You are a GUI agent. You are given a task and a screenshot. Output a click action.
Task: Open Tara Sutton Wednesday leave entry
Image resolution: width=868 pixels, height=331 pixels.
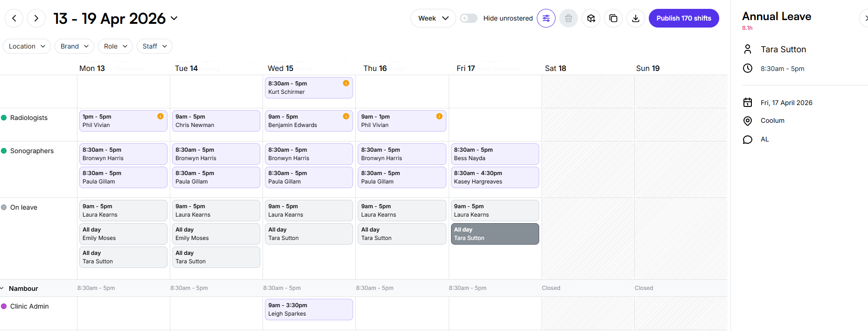point(309,234)
